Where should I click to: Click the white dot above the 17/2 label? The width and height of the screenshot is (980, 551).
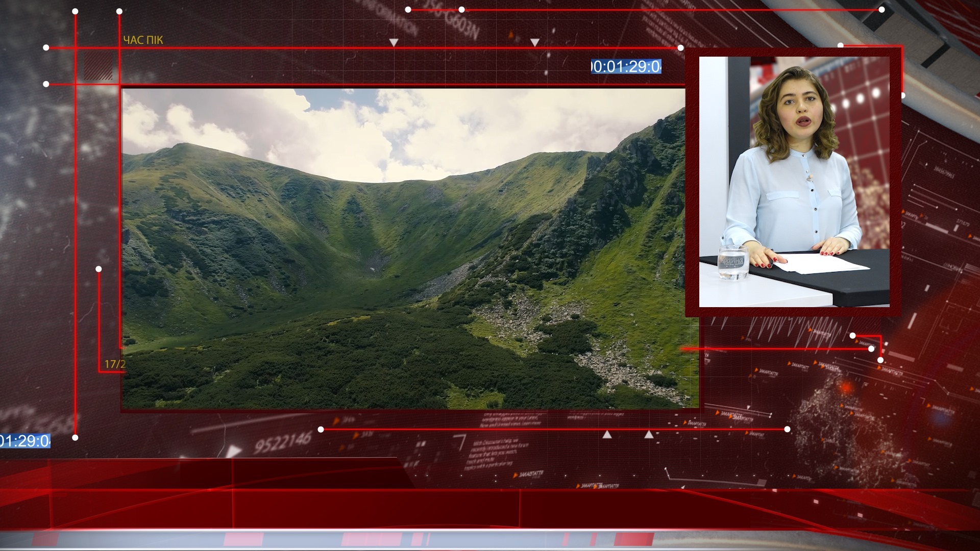[x=99, y=269]
